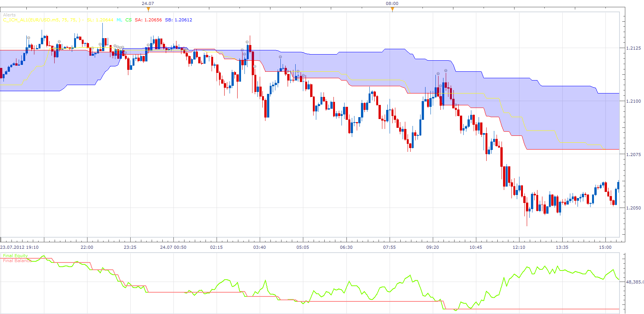Click the 23.07.2012 19:10 date label
The height and width of the screenshot is (314, 644).
(x=19, y=247)
